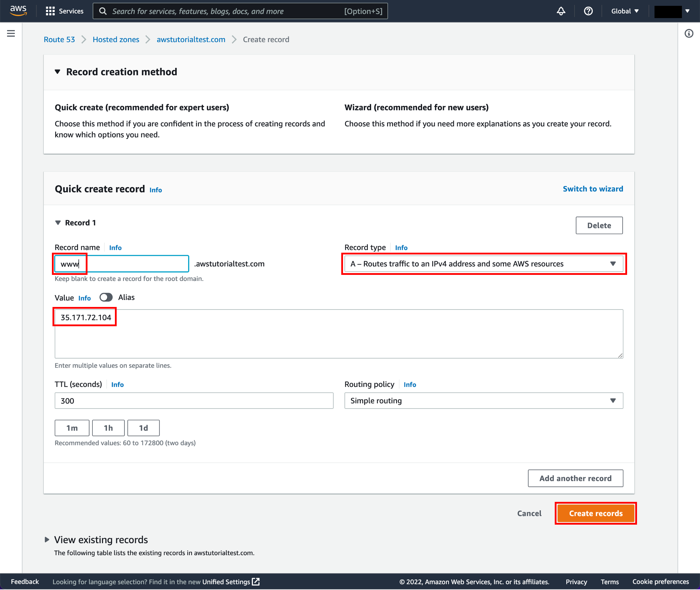
Task: Open Info next to Record type
Action: coord(401,248)
